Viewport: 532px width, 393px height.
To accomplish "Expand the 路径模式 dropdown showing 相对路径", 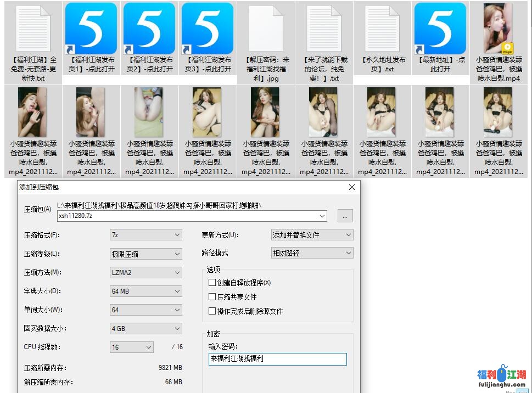I will [x=312, y=253].
